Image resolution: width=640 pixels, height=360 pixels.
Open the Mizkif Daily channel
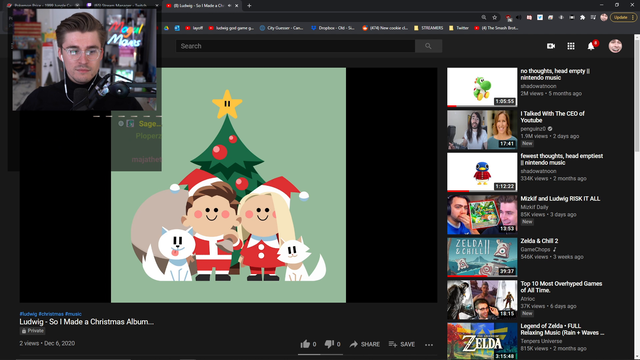[534, 207]
